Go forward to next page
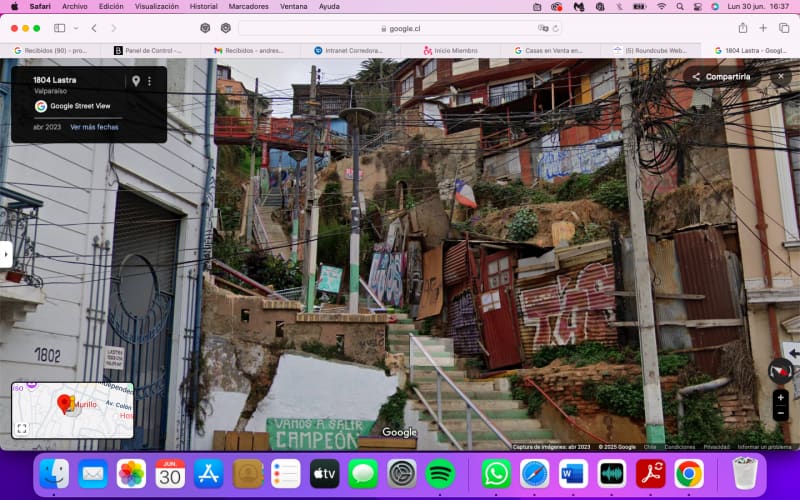The image size is (800, 500). (114, 28)
